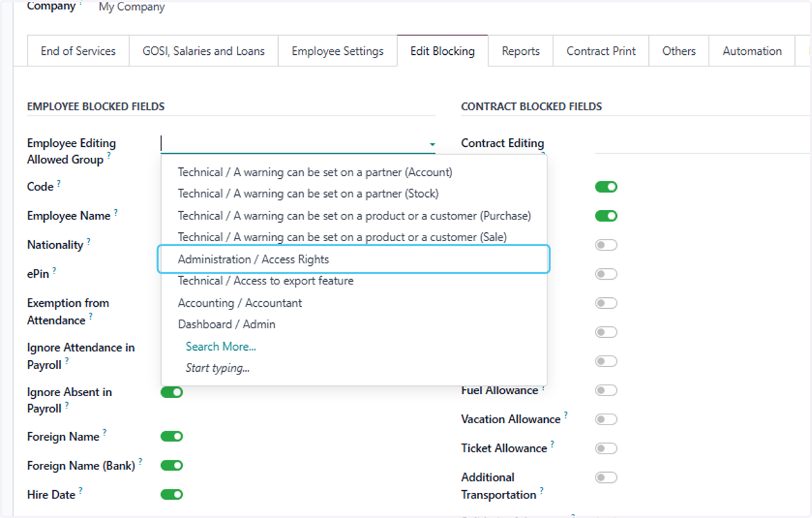Click the CONTRACT BLOCKED FIELDS heading

pyautogui.click(x=532, y=107)
